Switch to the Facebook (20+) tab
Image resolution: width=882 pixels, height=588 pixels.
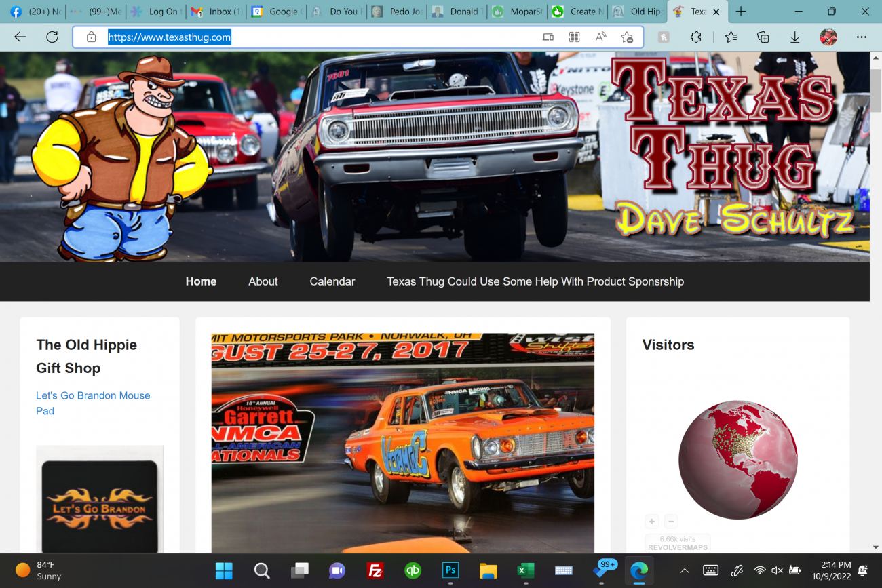35,12
